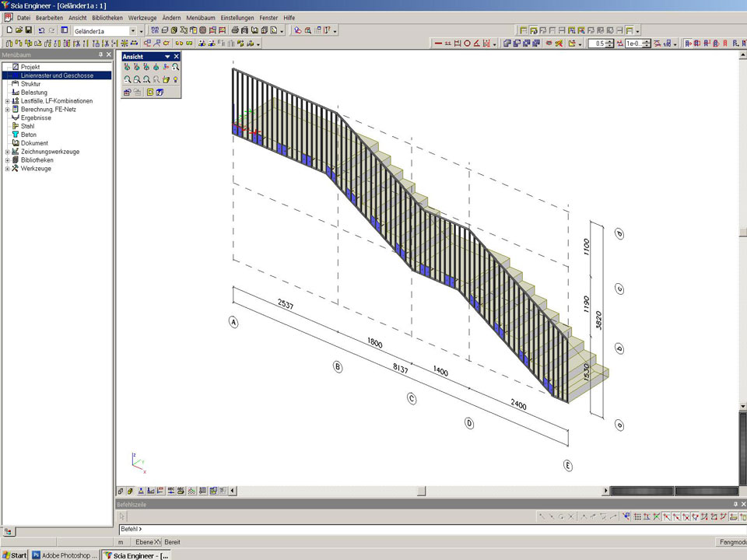The image size is (747, 560).
Task: Select Struktur in the Menübaum tree
Action: [30, 84]
